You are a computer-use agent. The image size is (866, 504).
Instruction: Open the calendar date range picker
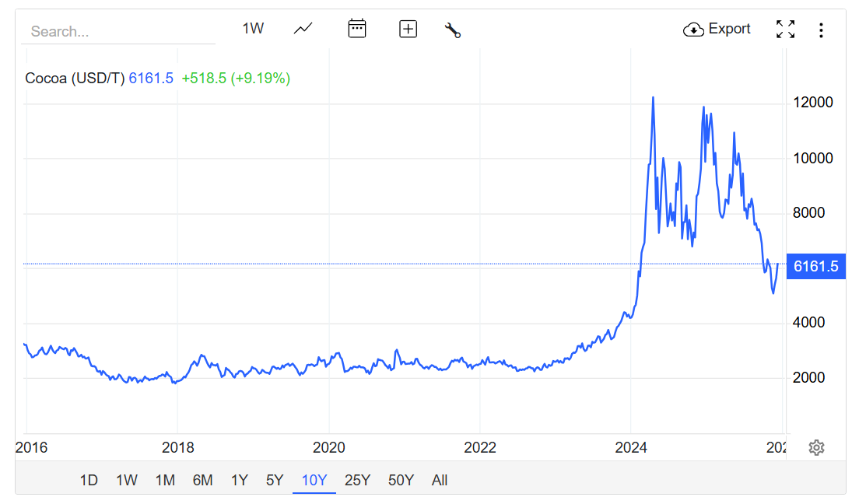pyautogui.click(x=356, y=30)
